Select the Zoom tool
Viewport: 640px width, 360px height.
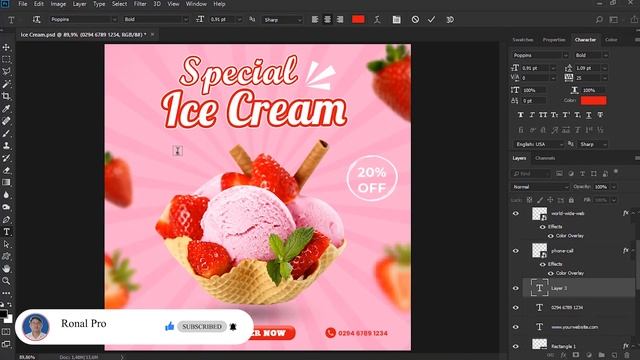[6, 281]
